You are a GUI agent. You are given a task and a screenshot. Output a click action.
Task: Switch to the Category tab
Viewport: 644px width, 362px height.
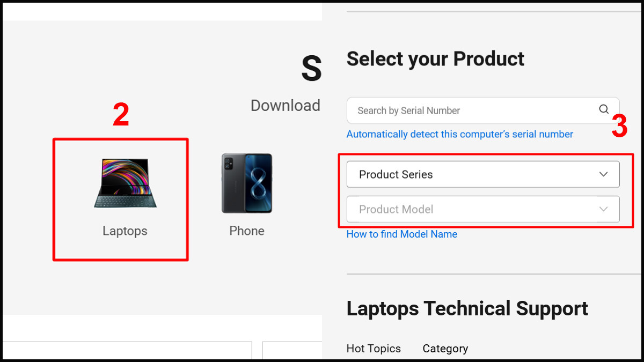click(445, 348)
